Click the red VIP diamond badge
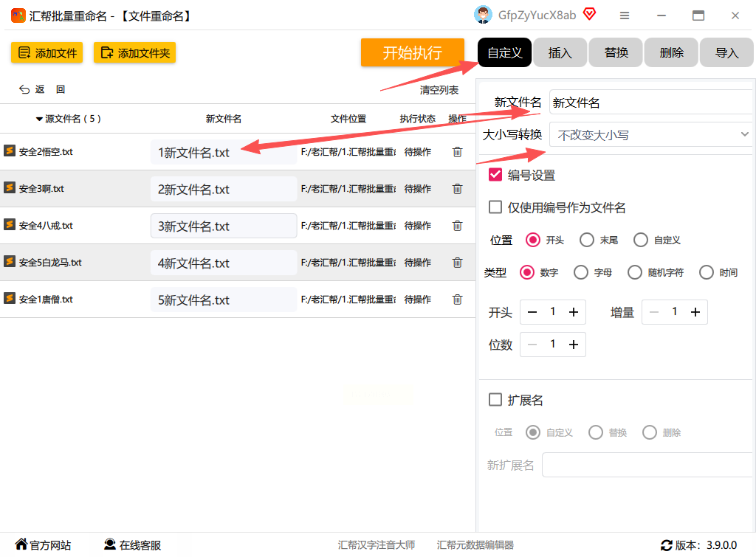The image size is (756, 557). coord(589,14)
